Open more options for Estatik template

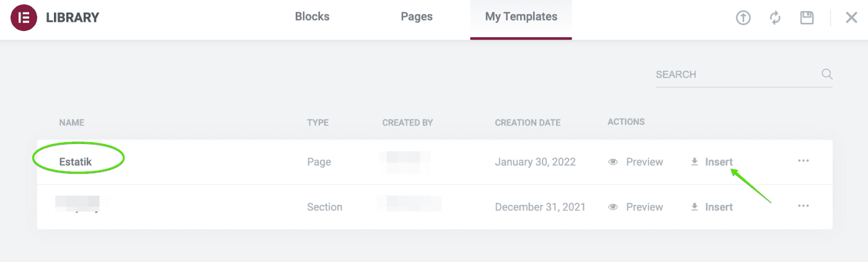[804, 161]
